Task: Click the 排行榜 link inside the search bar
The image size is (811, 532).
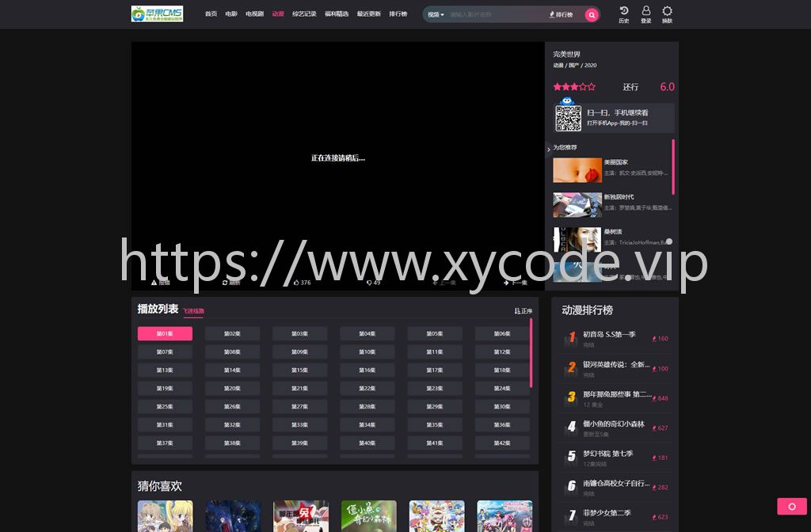Action: [x=562, y=14]
